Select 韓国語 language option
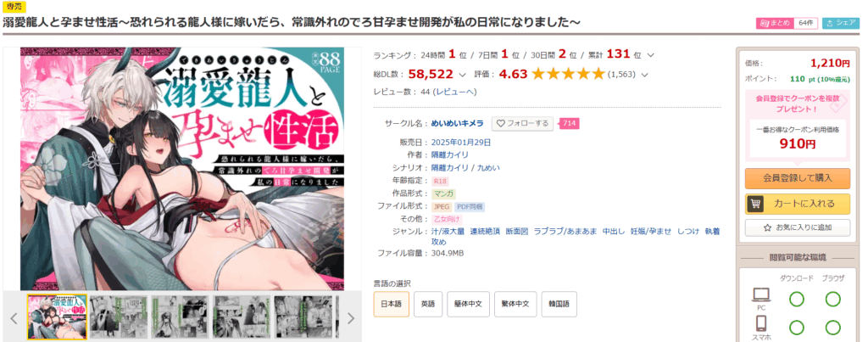868x342 pixels. [x=559, y=305]
